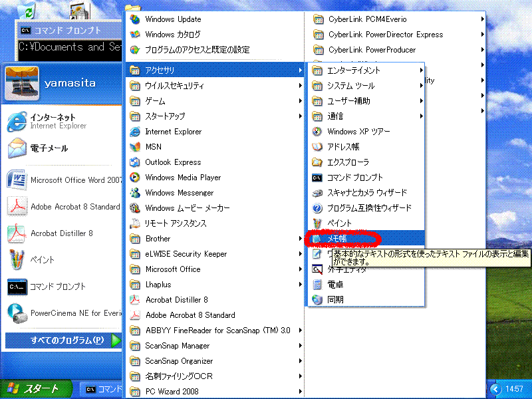The image size is (532, 399).
Task: Launch Microsoft Office Word 2007 from its icon
Action: 17,180
